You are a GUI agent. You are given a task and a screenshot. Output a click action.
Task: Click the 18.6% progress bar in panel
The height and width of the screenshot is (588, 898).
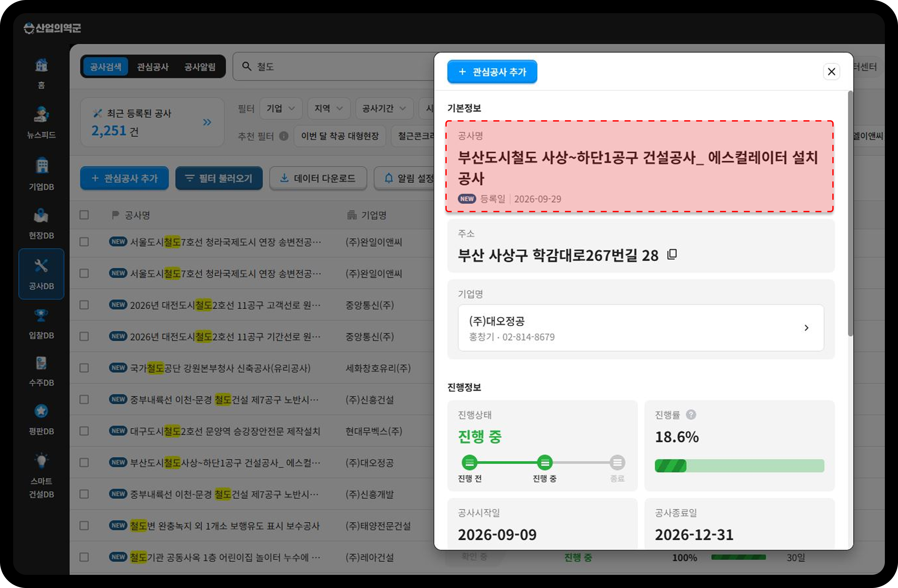(x=739, y=466)
